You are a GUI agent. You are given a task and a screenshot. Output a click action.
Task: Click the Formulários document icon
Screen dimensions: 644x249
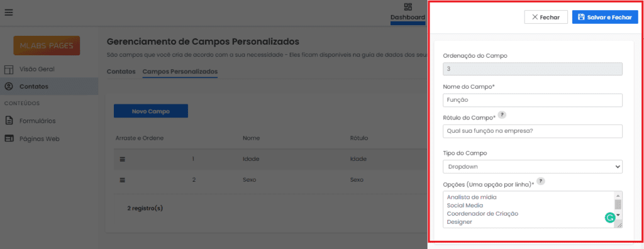pyautogui.click(x=9, y=121)
